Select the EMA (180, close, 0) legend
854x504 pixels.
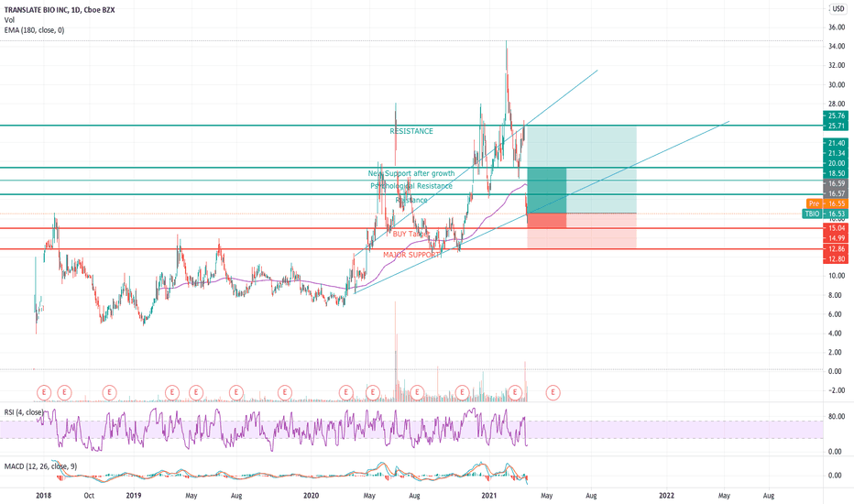tap(34, 30)
